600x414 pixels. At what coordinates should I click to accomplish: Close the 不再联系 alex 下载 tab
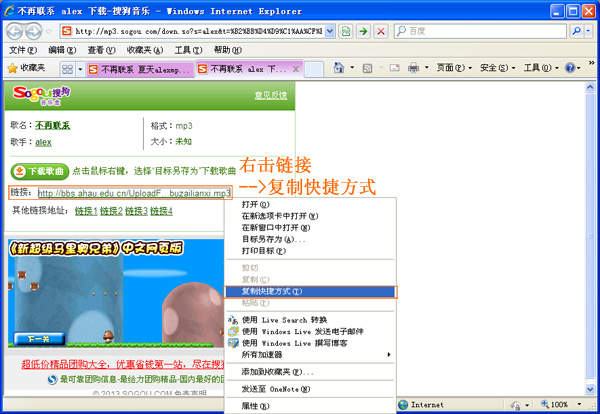[x=295, y=69]
